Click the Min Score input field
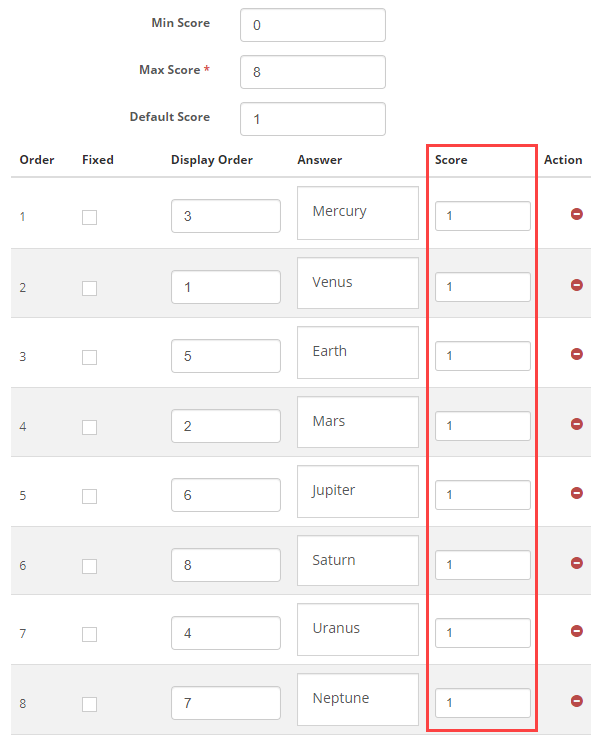This screenshot has height=742, width=600. [x=312, y=25]
